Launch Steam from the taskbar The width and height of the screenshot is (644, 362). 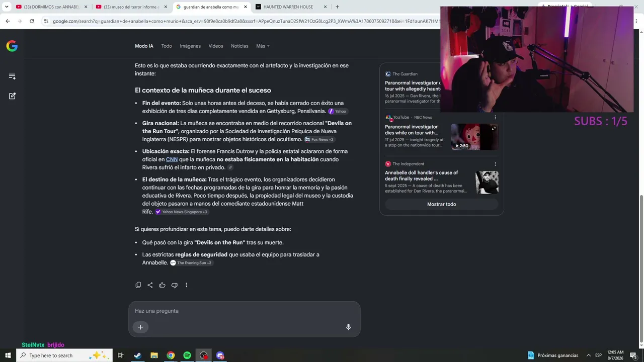(137, 355)
